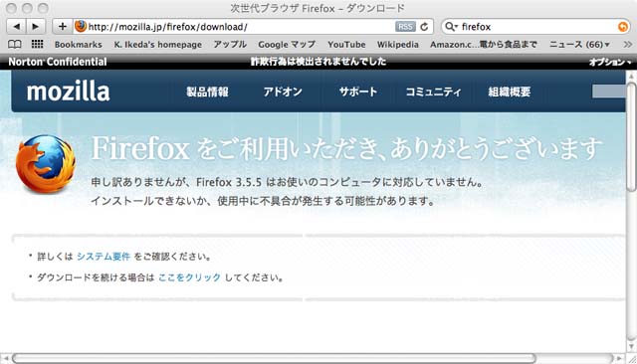Open the コミュニティ menu
Screen dimensions: 637x364
[434, 92]
